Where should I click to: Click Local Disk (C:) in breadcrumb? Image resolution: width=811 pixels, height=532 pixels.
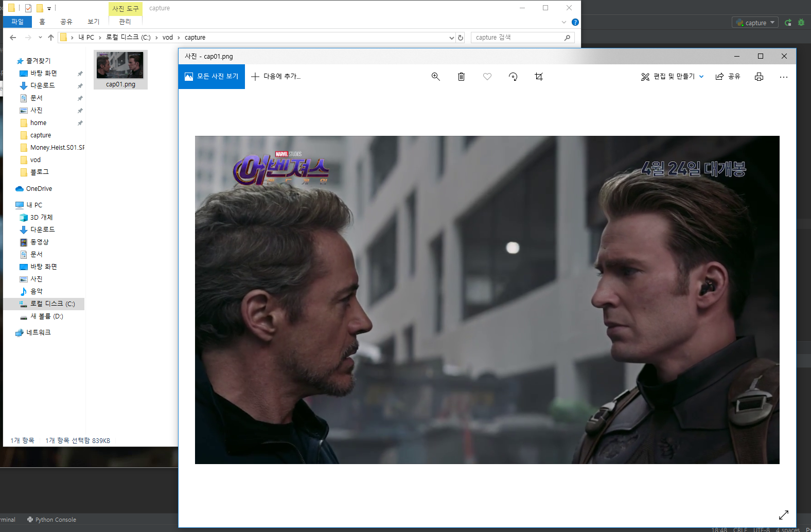point(128,38)
